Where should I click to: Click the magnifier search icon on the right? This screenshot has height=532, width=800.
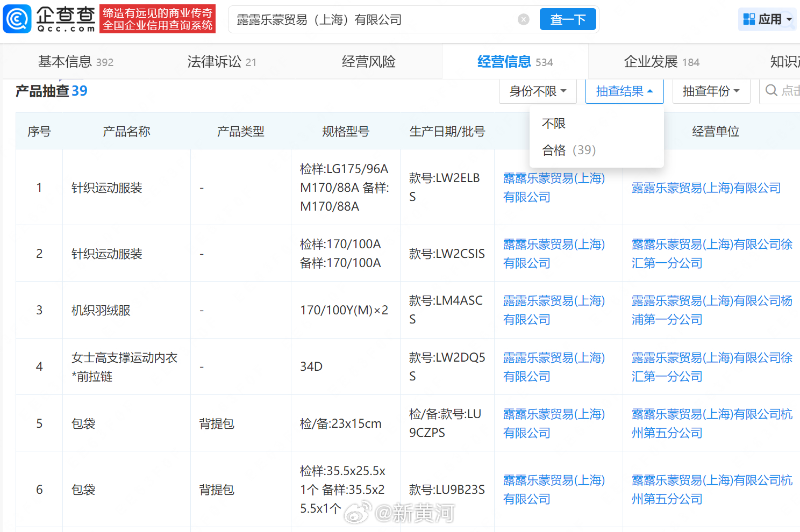pos(772,91)
